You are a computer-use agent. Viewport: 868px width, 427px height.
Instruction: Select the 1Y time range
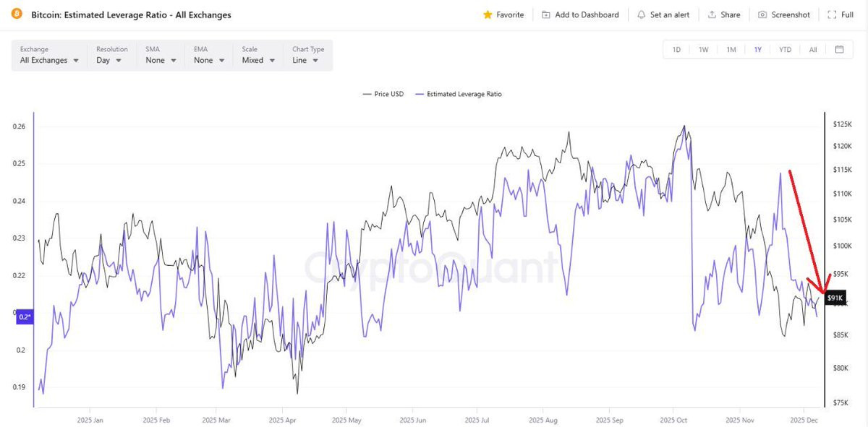point(758,49)
